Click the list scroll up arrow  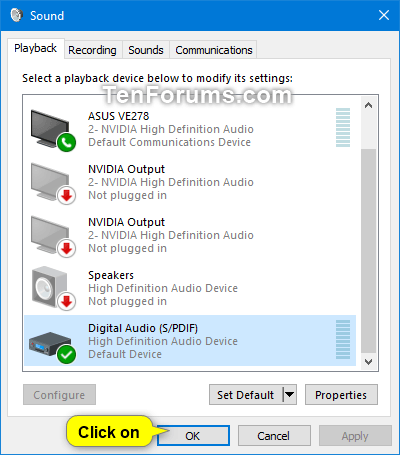[368, 105]
